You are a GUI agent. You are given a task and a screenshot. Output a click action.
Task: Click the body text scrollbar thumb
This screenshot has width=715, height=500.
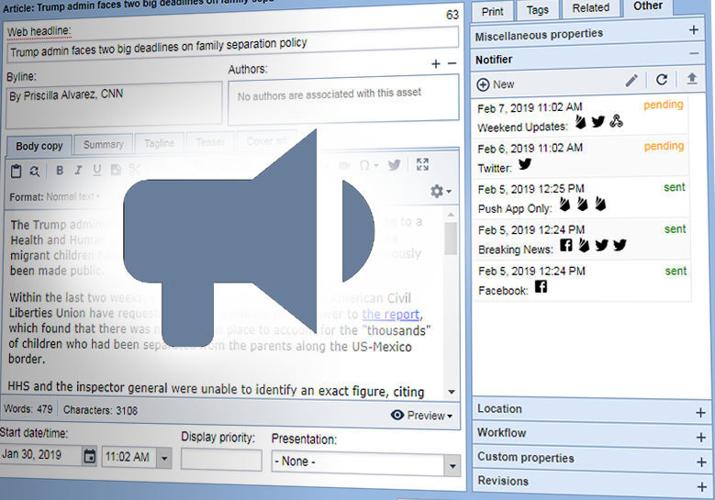(451, 239)
